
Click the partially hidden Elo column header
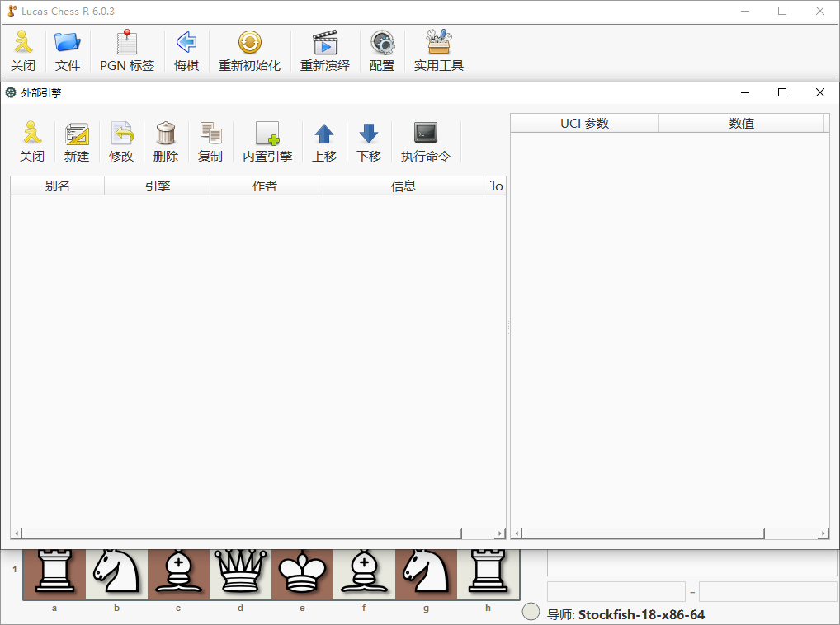tap(497, 186)
